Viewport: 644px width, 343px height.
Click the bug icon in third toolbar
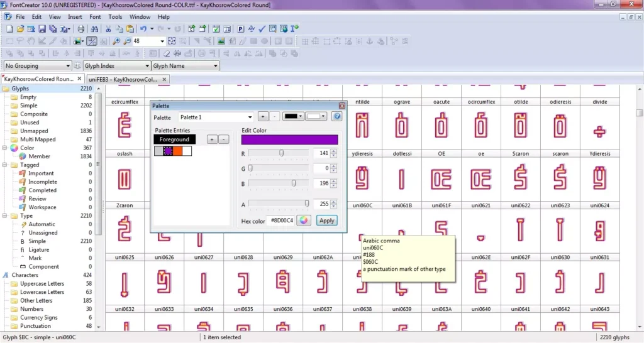[177, 53]
